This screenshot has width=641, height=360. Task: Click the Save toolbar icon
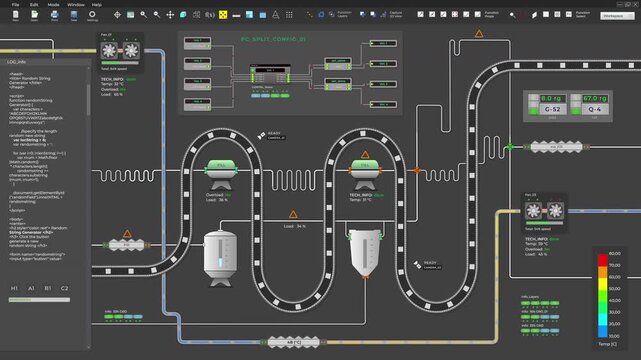pos(74,16)
